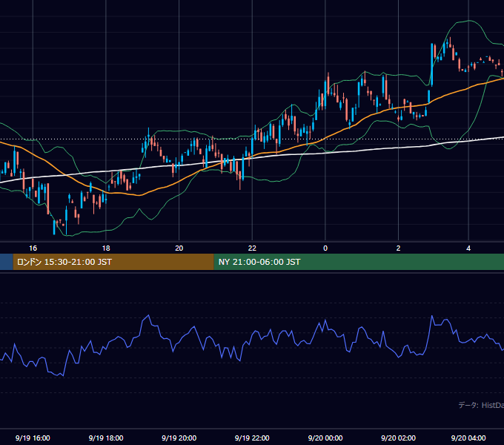This screenshot has width=504, height=445.
Task: Click the 4 hour axis label
Action: (468, 248)
